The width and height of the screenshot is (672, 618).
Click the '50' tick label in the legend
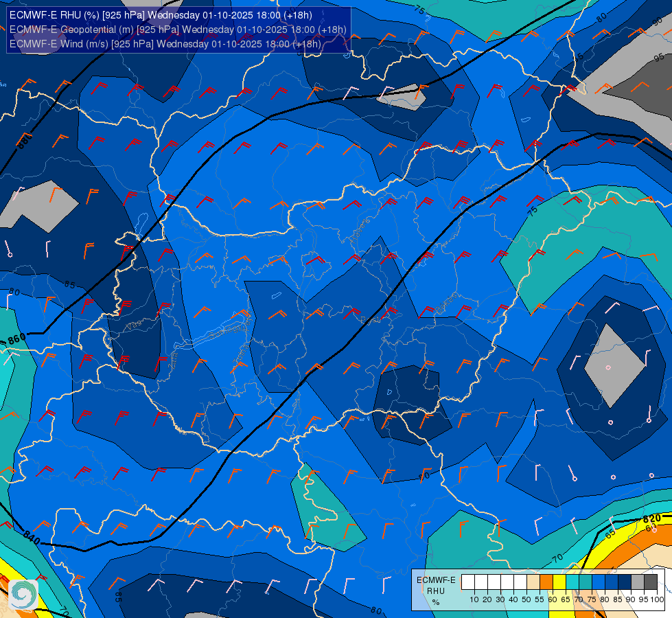point(526,599)
